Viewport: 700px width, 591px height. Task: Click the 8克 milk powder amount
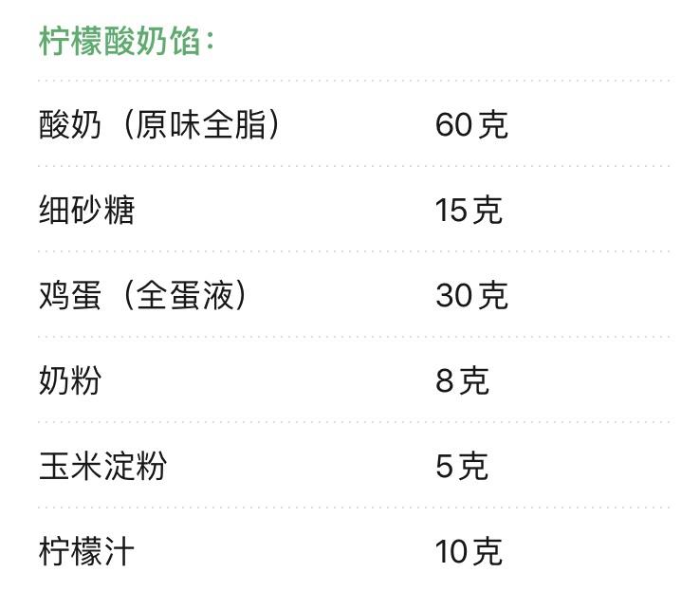[x=462, y=380]
